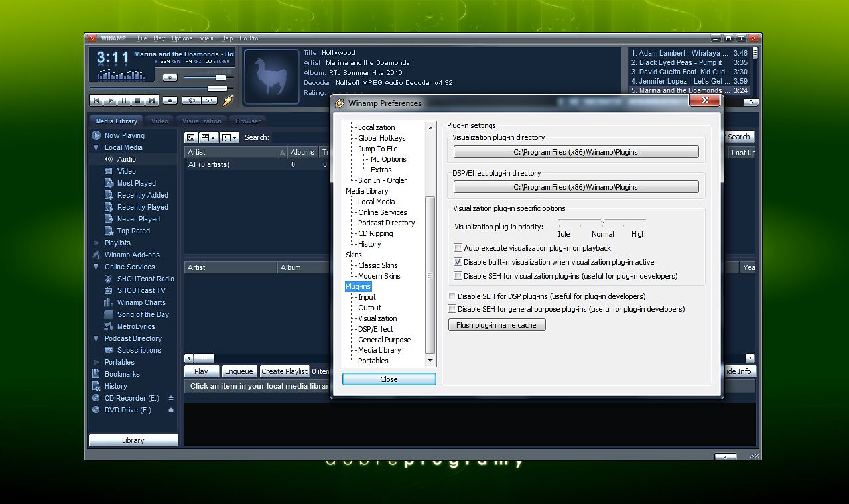This screenshot has height=504, width=849.
Task: Collapse the Local Media tree node
Action: 96,147
